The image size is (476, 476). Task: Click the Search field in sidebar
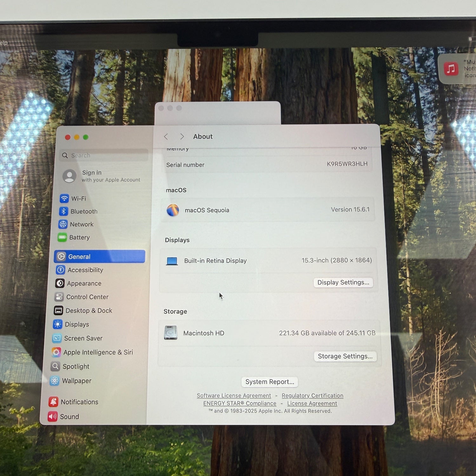point(105,155)
